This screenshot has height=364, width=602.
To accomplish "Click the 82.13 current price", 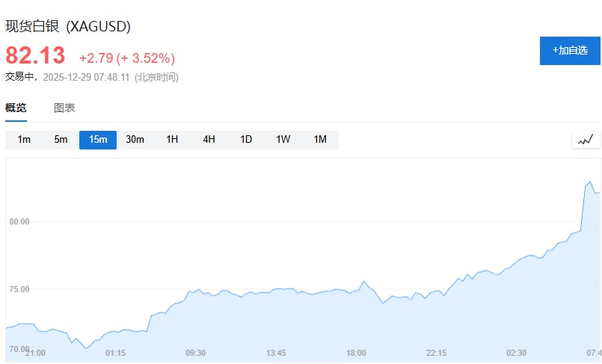I will [35, 55].
